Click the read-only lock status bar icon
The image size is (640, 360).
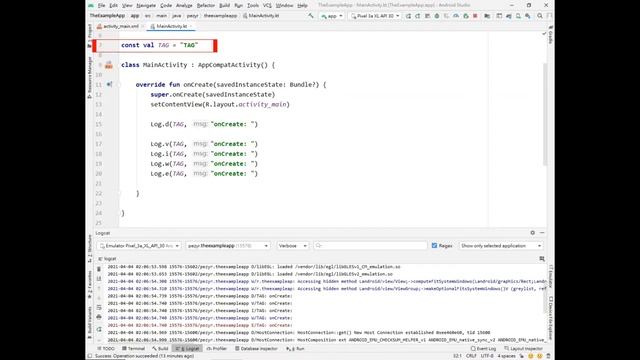pos(522,356)
